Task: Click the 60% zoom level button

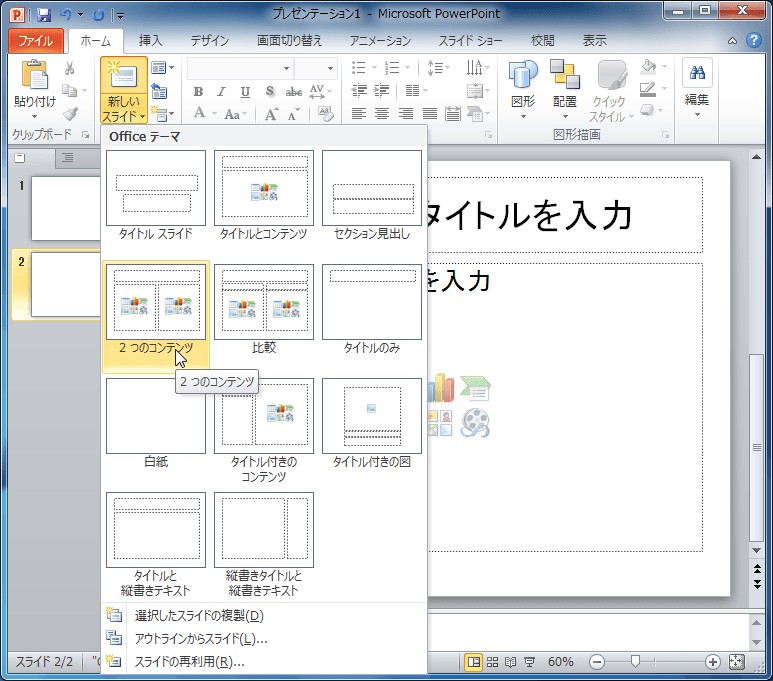Action: pyautogui.click(x=561, y=662)
